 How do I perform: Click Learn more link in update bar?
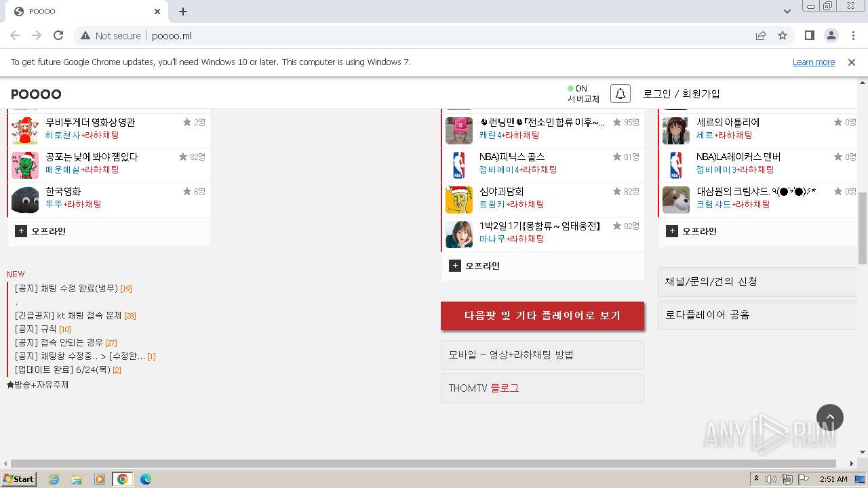(814, 62)
